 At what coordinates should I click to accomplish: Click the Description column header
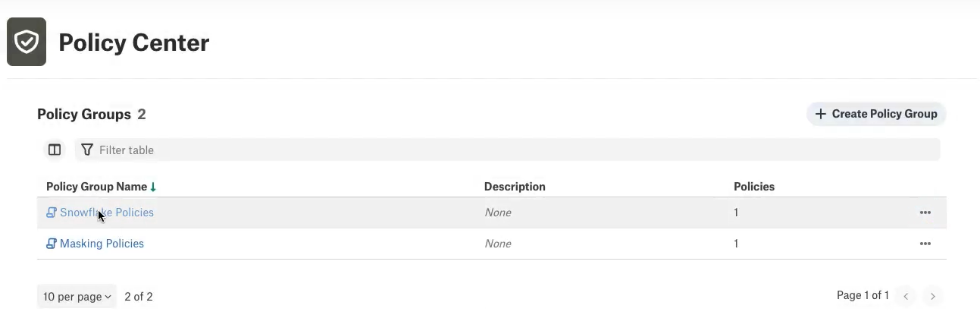[x=515, y=187]
